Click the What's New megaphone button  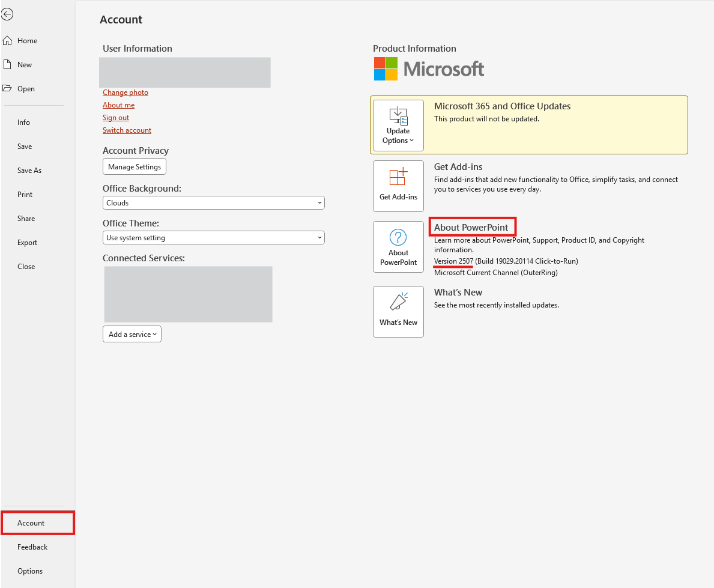(x=398, y=312)
